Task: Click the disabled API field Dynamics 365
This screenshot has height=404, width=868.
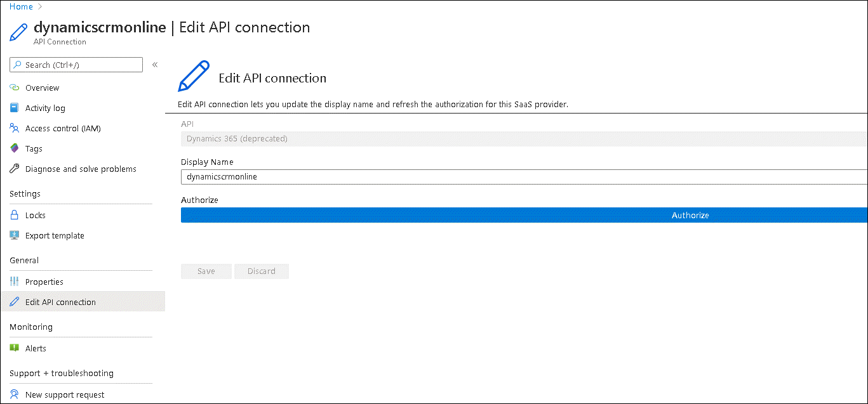Action: tap(523, 138)
